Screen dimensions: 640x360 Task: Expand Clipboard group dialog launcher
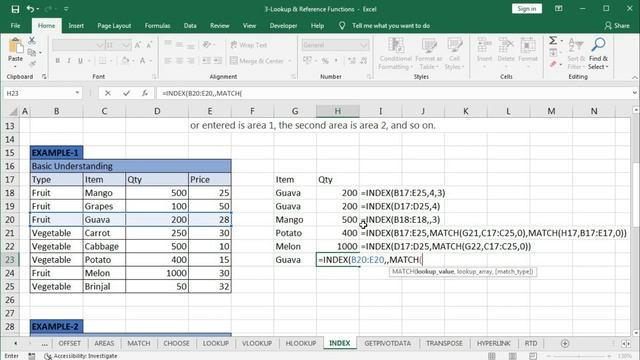pos(44,77)
